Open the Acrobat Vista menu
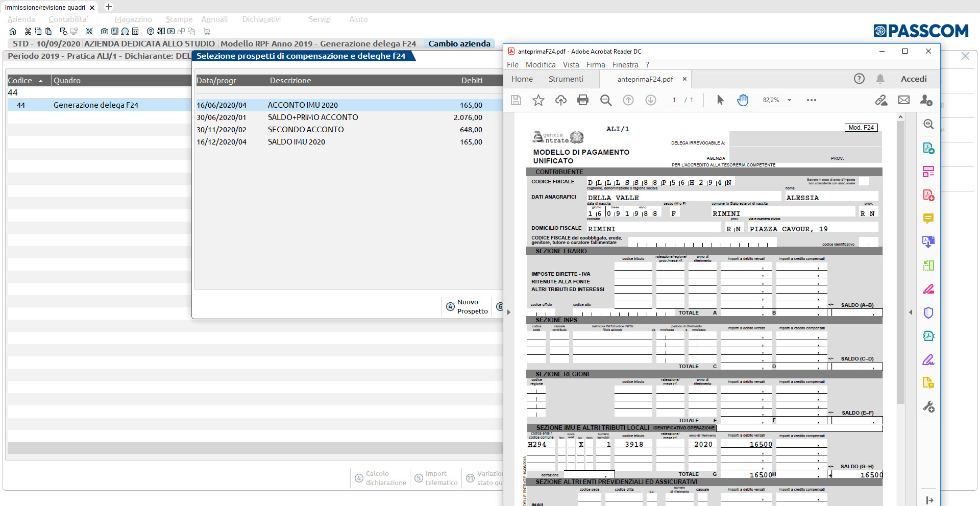This screenshot has width=980, height=506. 571,65
